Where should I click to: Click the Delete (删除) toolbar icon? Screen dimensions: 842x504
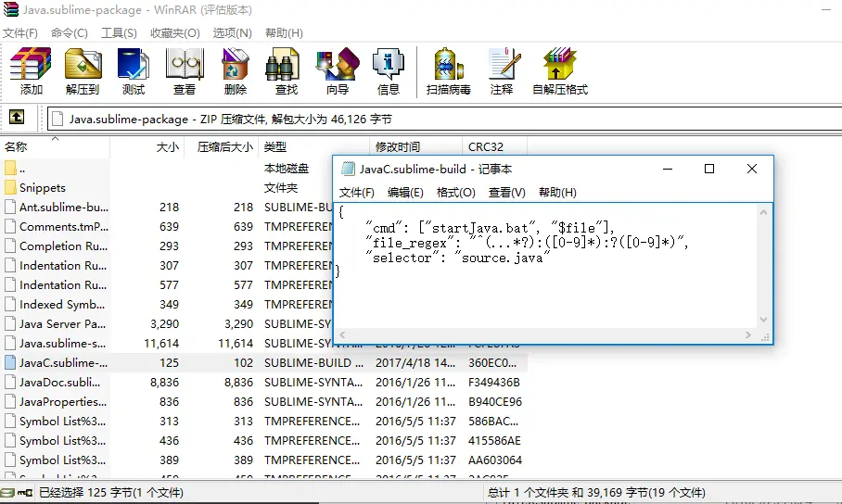pos(236,70)
